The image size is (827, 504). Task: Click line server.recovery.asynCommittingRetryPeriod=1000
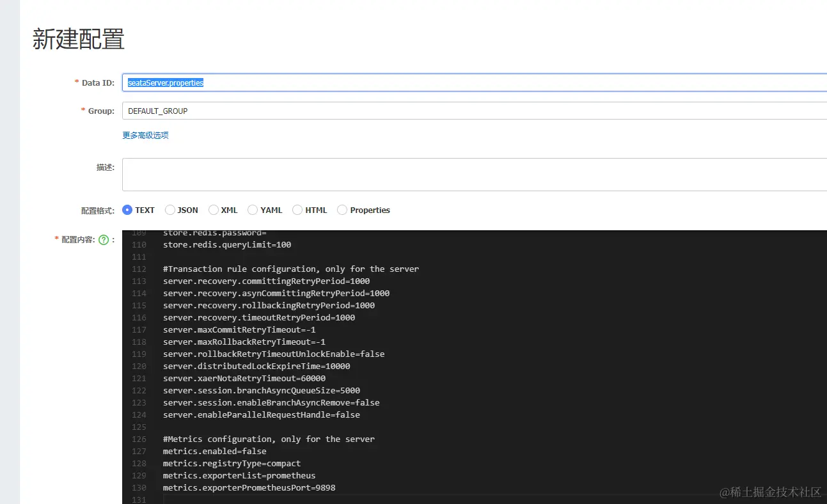276,293
